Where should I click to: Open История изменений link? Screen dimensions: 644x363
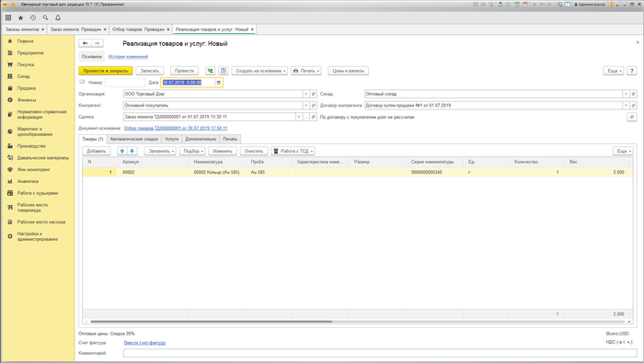[x=128, y=57]
